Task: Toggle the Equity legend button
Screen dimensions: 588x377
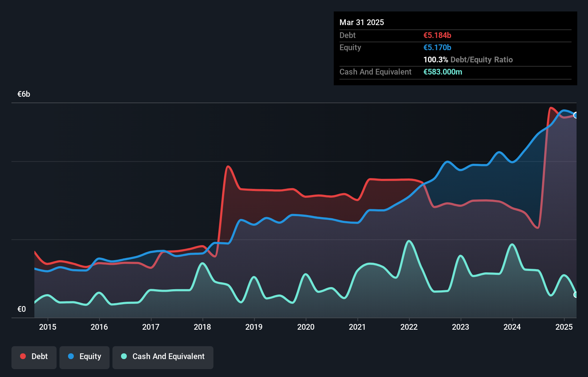Action: pos(85,357)
